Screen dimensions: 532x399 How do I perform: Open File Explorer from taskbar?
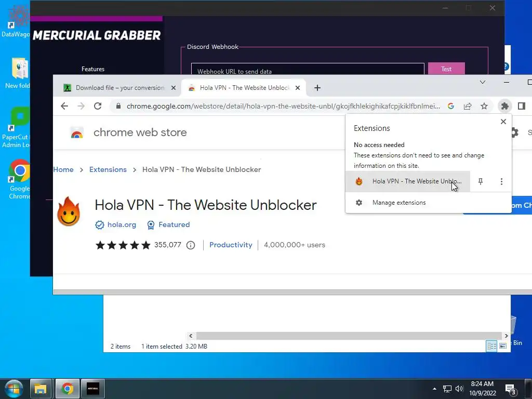41,389
